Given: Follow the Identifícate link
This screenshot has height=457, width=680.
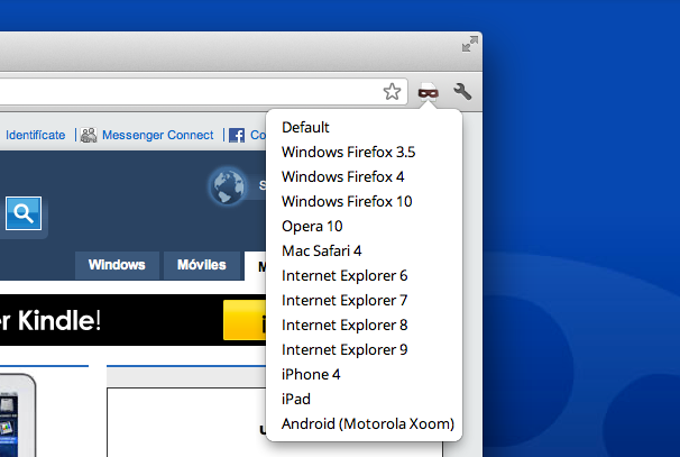Looking at the screenshot, I should click(36, 135).
